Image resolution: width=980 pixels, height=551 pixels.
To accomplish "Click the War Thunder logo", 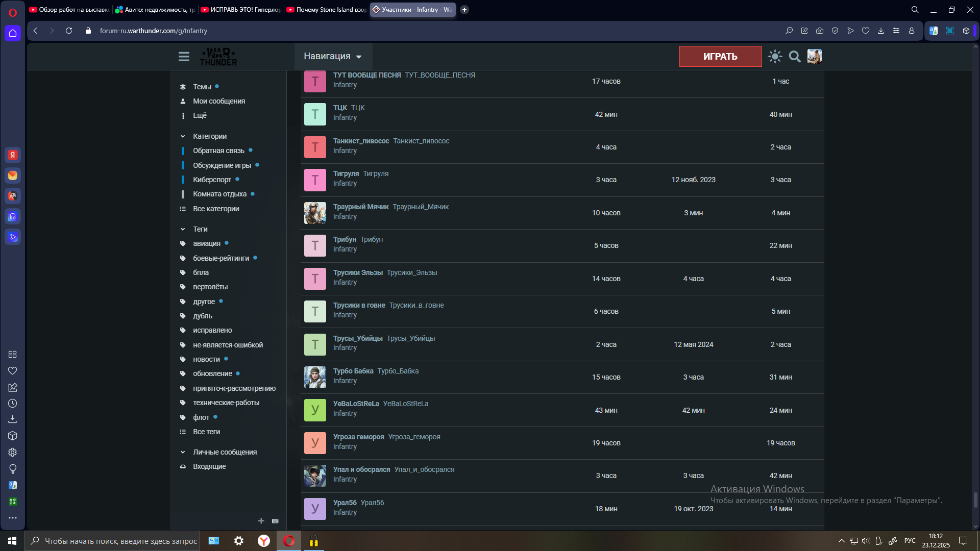I will point(218,57).
